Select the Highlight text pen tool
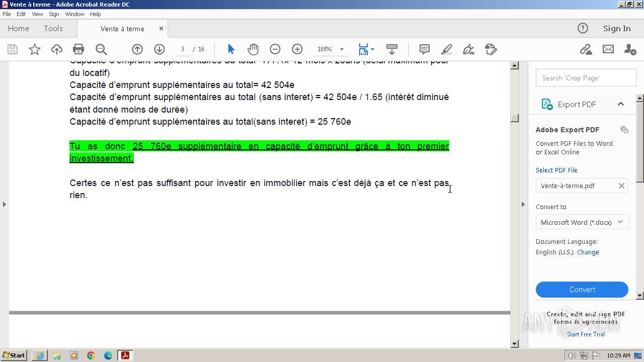Image resolution: width=644 pixels, height=362 pixels. pyautogui.click(x=447, y=49)
